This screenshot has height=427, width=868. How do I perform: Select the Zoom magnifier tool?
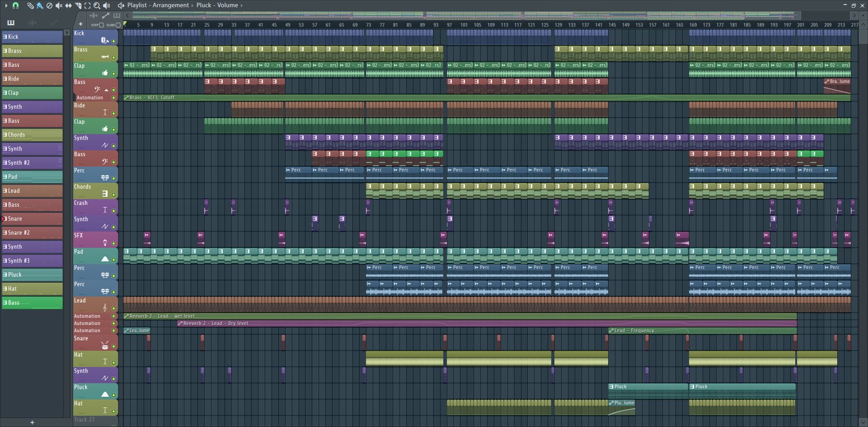pyautogui.click(x=97, y=5)
